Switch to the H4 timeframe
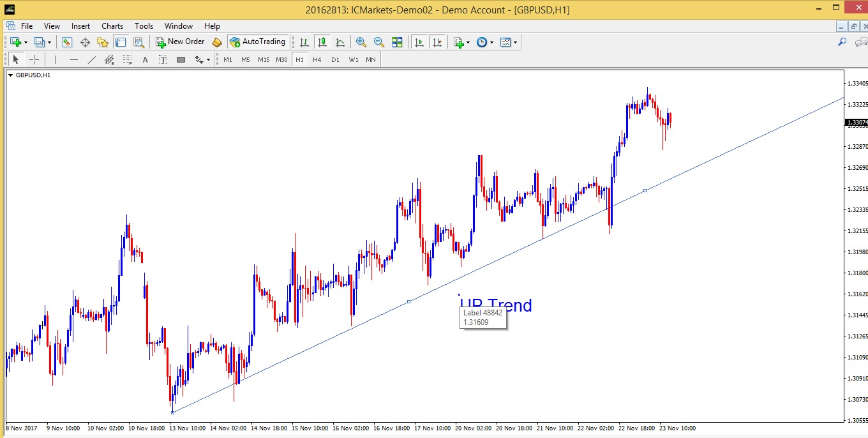Screen dimensions: 868x438 point(317,59)
